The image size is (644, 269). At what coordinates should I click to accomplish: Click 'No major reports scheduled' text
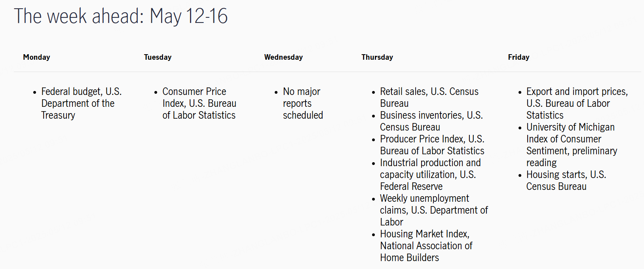click(302, 103)
